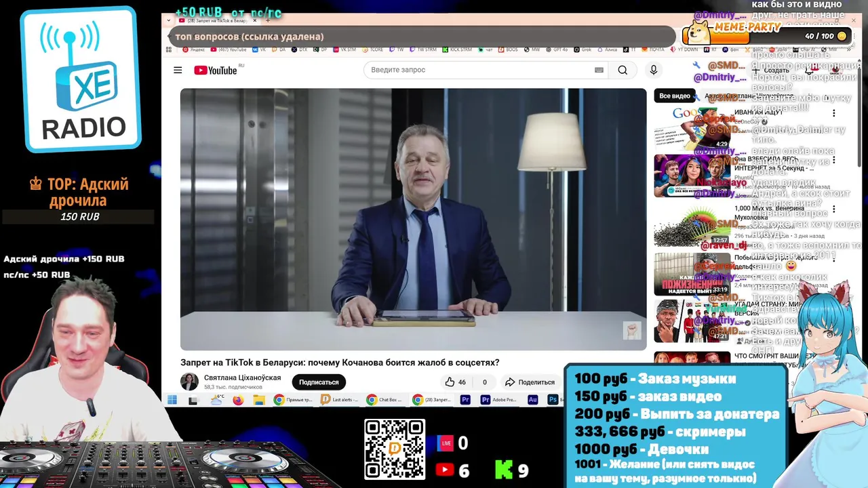Open the TW STRM bookmark
Screen dimensions: 868x488
pos(422,49)
